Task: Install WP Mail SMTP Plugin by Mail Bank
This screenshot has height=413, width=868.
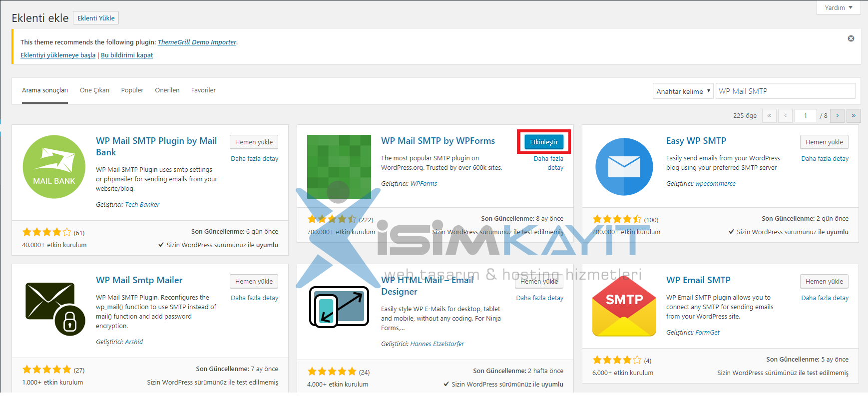Action: pyautogui.click(x=254, y=142)
